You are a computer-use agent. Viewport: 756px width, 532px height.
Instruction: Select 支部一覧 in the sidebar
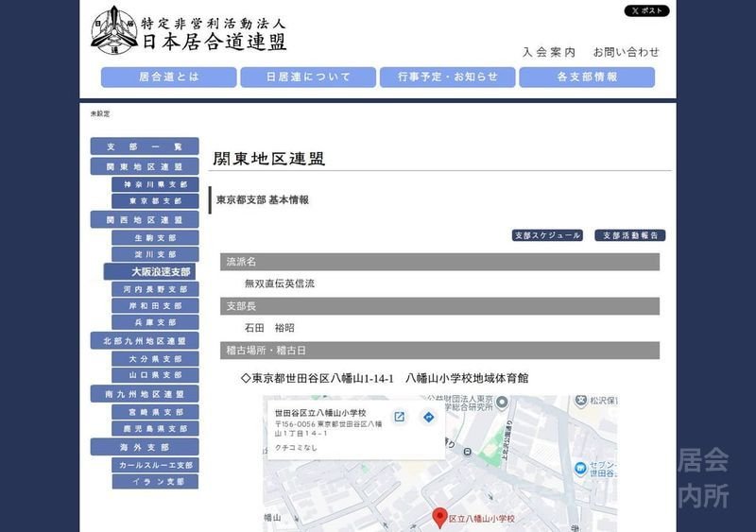tap(145, 146)
